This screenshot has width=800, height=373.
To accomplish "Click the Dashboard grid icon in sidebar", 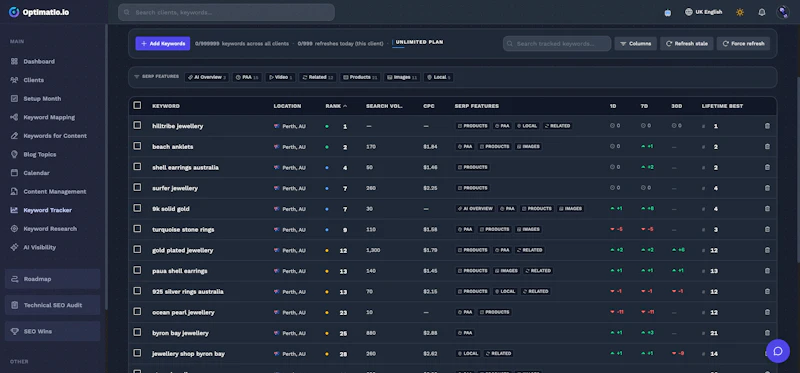I will click(14, 61).
